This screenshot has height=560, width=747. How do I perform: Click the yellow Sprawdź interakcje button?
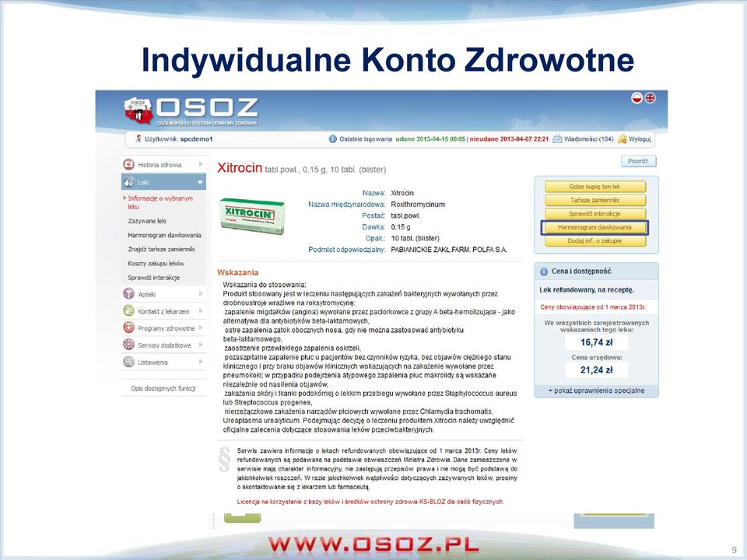(595, 214)
